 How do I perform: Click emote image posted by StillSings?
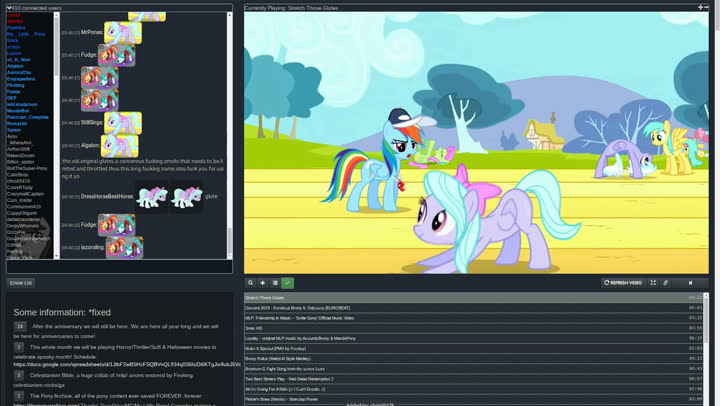(123, 123)
